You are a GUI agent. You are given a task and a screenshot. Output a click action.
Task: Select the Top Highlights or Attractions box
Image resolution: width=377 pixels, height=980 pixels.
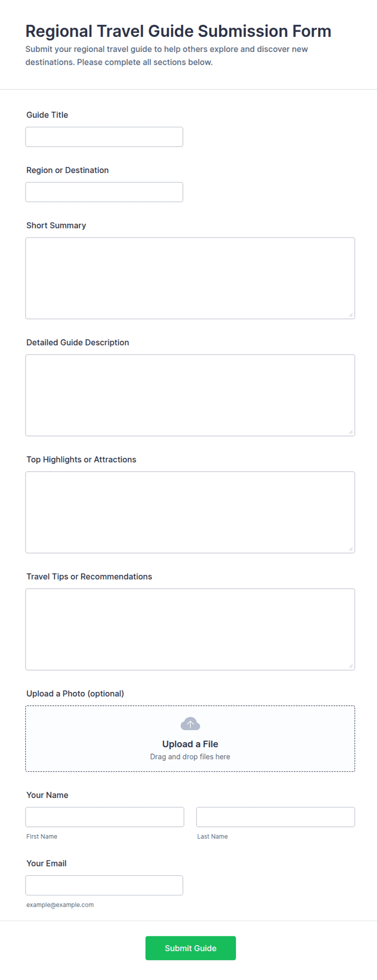(x=190, y=512)
